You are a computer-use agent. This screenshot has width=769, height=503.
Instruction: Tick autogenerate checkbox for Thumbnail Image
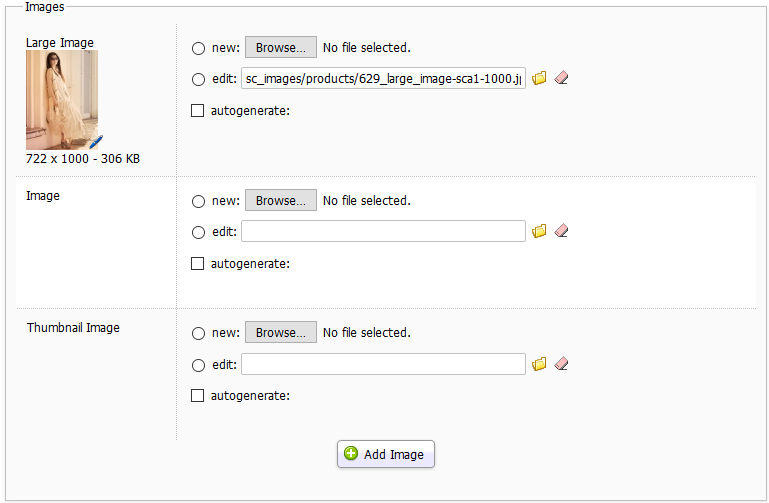[198, 396]
